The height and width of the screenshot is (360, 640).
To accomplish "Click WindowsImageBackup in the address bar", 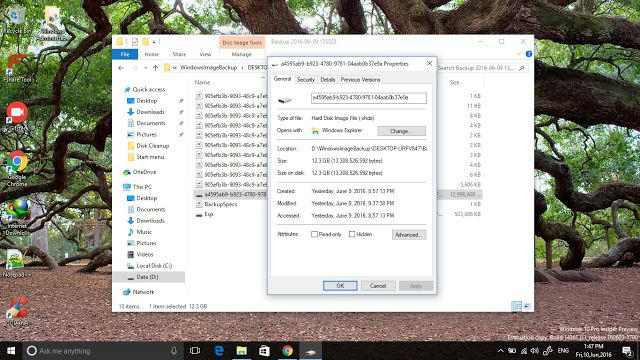I will (x=208, y=68).
